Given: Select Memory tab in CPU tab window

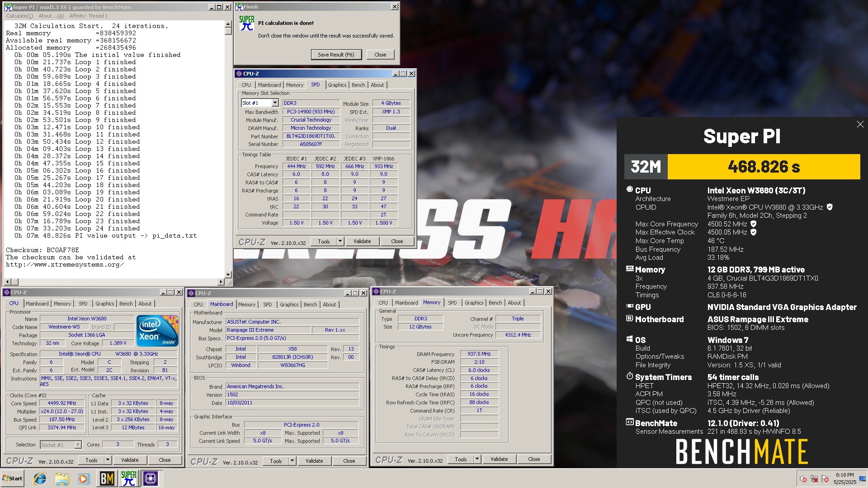Looking at the screenshot, I should click(62, 304).
